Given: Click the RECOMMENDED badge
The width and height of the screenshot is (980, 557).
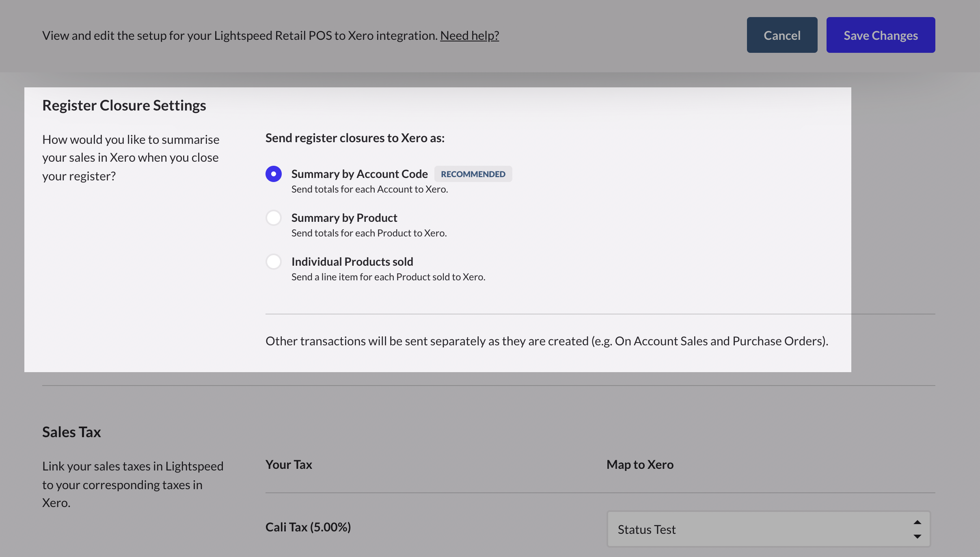Looking at the screenshot, I should 473,174.
